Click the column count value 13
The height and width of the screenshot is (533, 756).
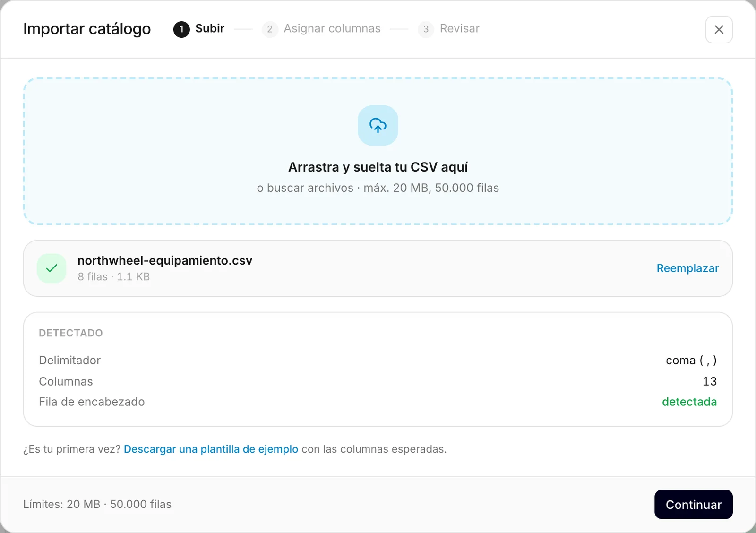[x=710, y=381]
